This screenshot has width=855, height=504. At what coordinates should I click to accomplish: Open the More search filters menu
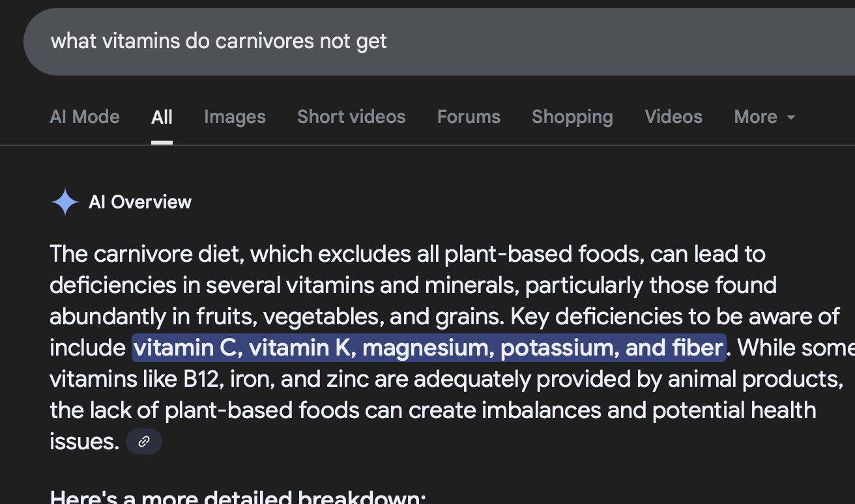(764, 117)
